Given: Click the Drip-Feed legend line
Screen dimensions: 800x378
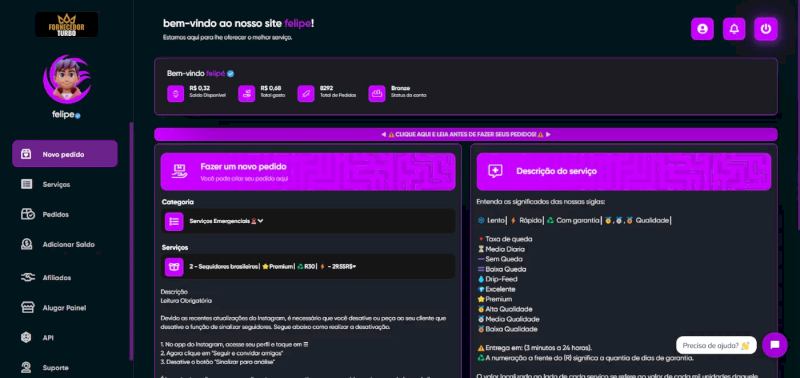Looking at the screenshot, I should coord(497,279).
